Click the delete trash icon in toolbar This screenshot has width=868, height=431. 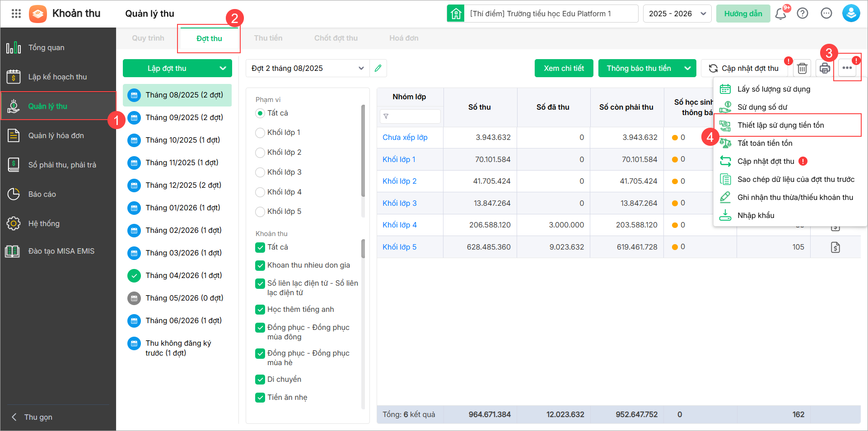(802, 68)
